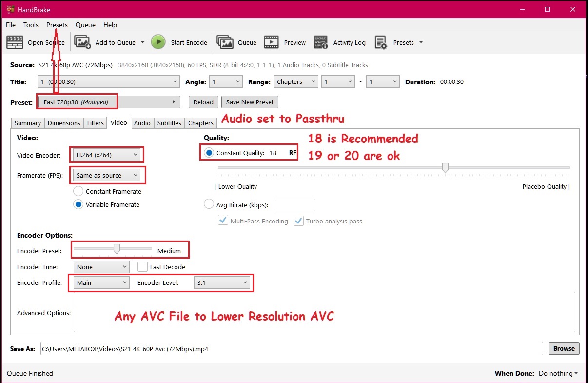
Task: Open the Fast 720p30 preset selector
Action: (x=109, y=102)
